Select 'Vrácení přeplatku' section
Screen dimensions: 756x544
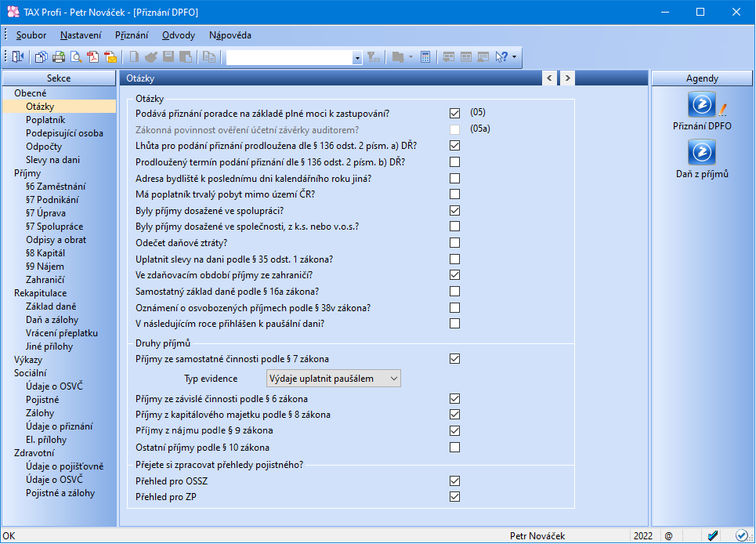(62, 333)
